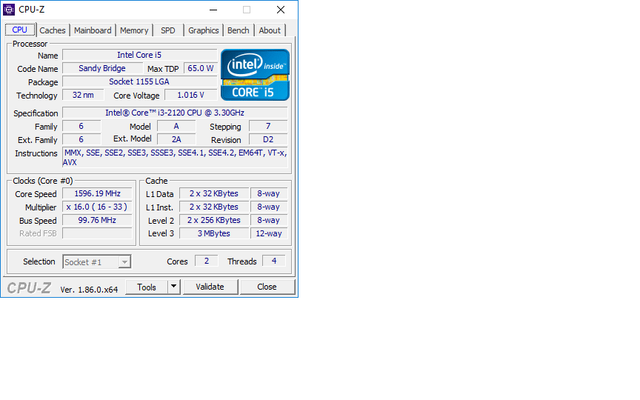Image resolution: width=640 pixels, height=400 pixels.
Task: Click the Instructions field listing MMX, SSE
Action: pyautogui.click(x=175, y=158)
